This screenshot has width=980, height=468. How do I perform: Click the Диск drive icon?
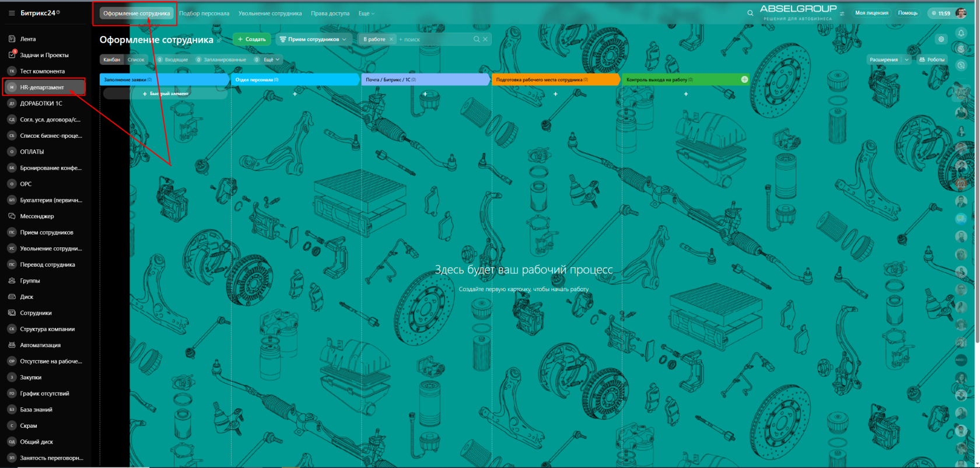click(x=12, y=296)
